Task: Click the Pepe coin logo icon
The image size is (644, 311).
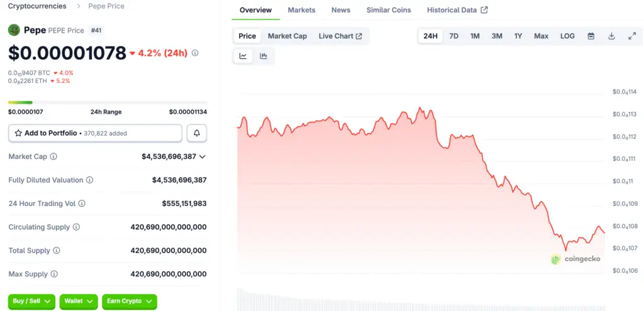Action: pos(14,30)
